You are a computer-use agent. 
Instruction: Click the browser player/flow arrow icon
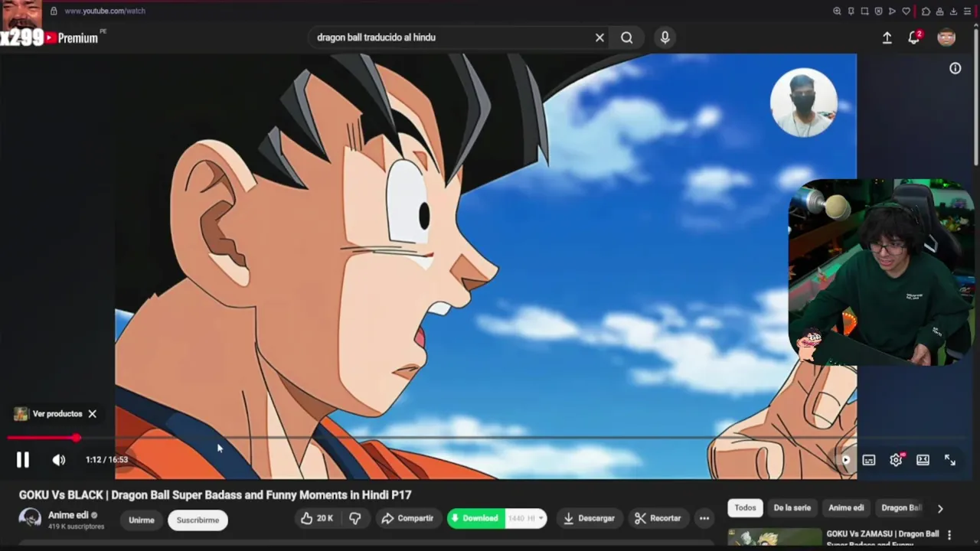(892, 11)
